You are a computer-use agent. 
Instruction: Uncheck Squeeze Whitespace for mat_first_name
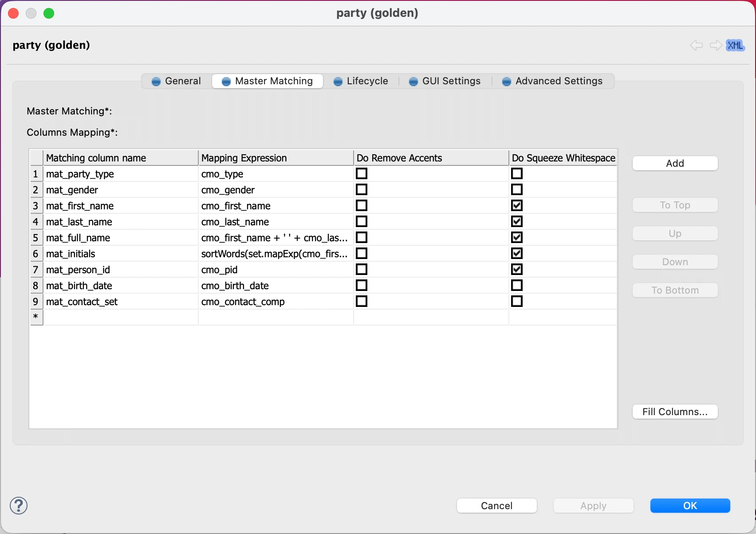[517, 205]
